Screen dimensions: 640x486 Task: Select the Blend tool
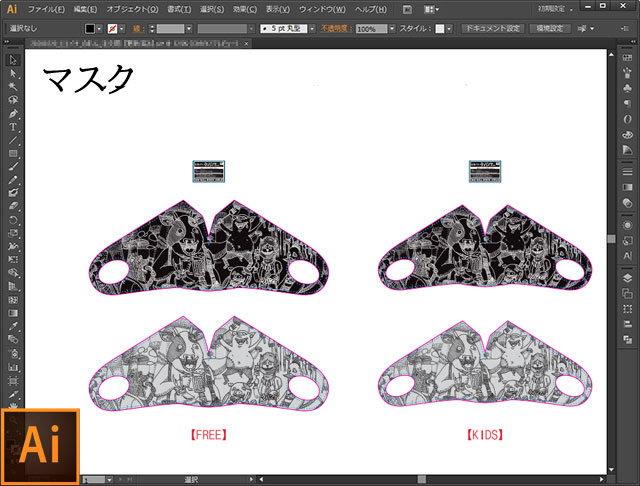(13, 339)
